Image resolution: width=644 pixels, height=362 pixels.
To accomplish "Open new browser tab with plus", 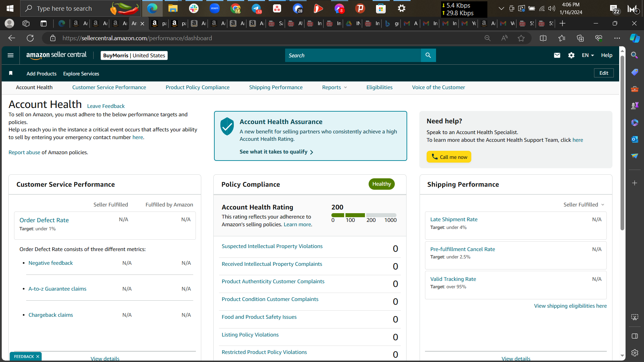I will [562, 23].
